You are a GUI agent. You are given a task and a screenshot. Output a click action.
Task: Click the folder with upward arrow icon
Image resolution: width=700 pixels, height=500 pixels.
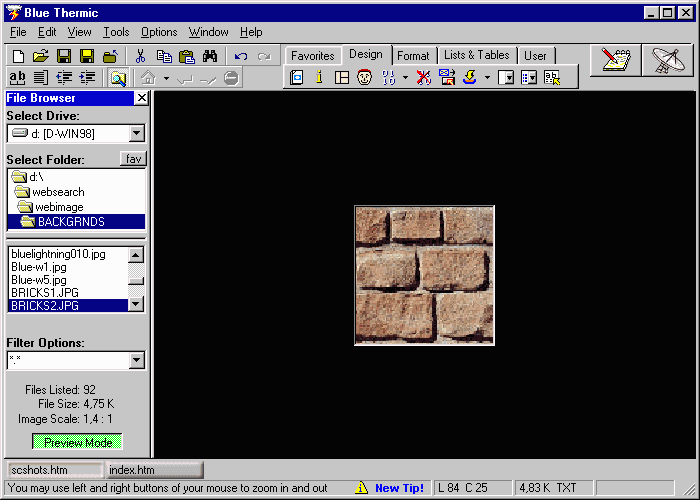[110, 56]
